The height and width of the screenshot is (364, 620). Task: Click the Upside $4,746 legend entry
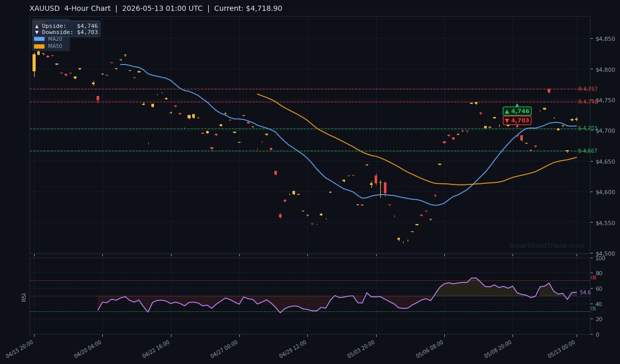pos(66,26)
